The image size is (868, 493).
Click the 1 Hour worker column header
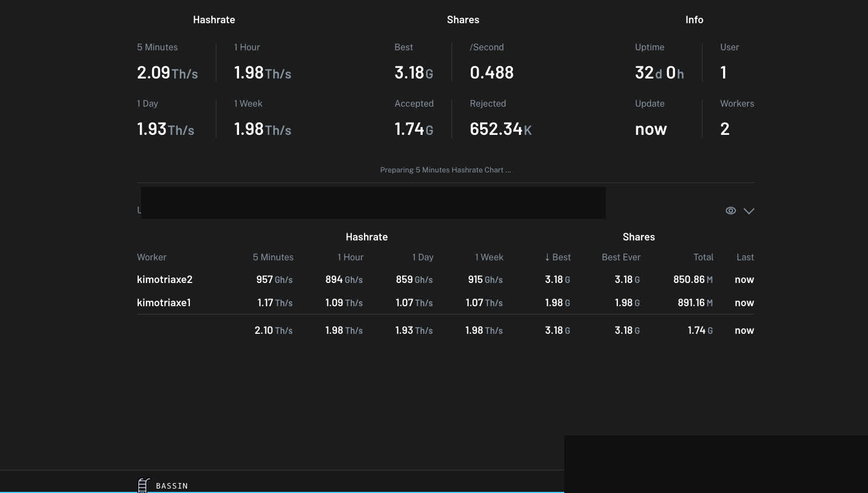click(x=350, y=257)
